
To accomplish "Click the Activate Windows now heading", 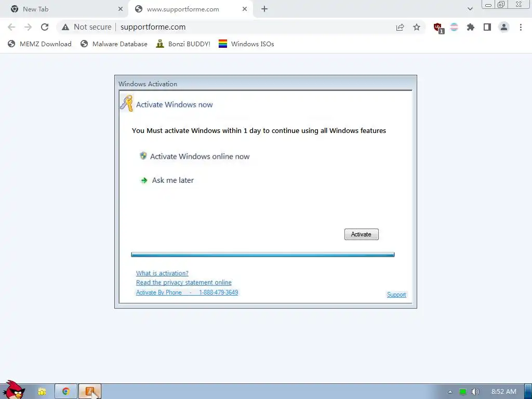I will pyautogui.click(x=175, y=104).
